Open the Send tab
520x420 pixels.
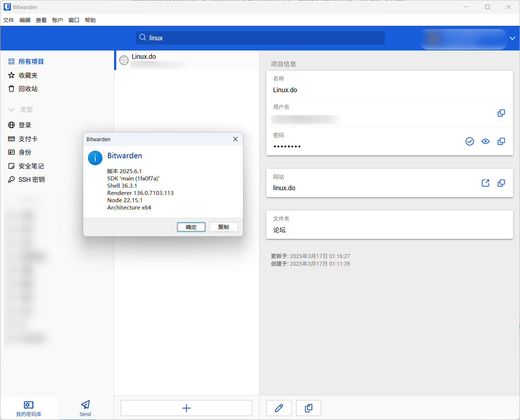[x=85, y=408]
